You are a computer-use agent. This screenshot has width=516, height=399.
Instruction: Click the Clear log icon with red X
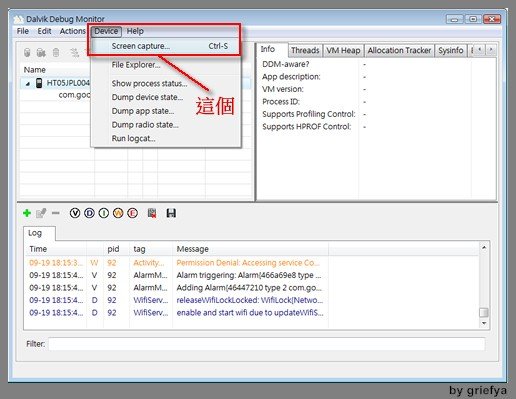(x=152, y=213)
